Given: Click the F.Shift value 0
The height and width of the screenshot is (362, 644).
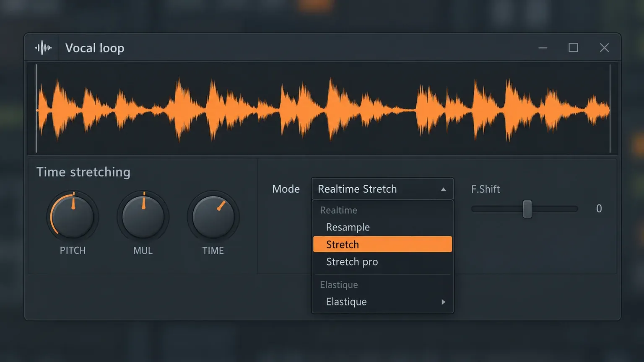Looking at the screenshot, I should coord(599,209).
